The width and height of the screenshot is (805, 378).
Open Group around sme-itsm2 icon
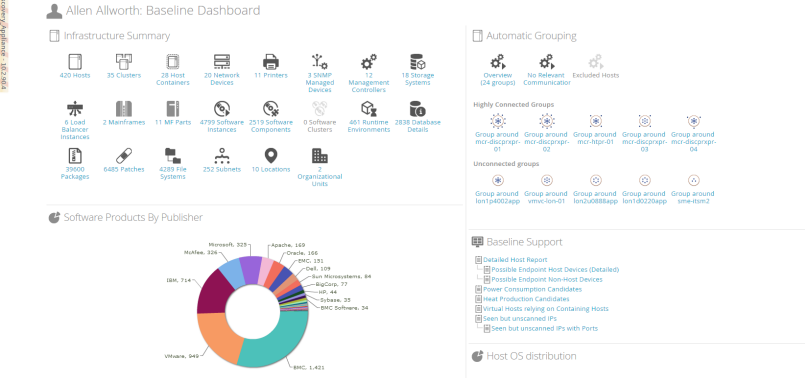[x=694, y=180]
